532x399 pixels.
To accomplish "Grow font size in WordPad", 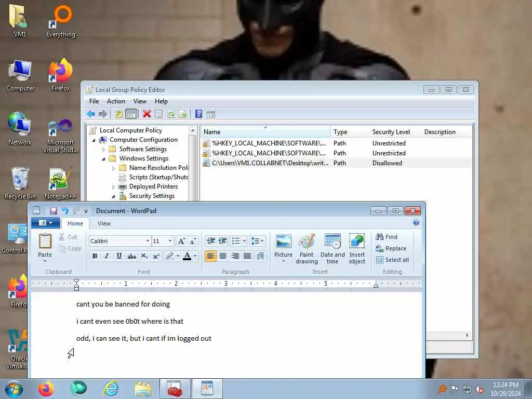I will tap(181, 241).
